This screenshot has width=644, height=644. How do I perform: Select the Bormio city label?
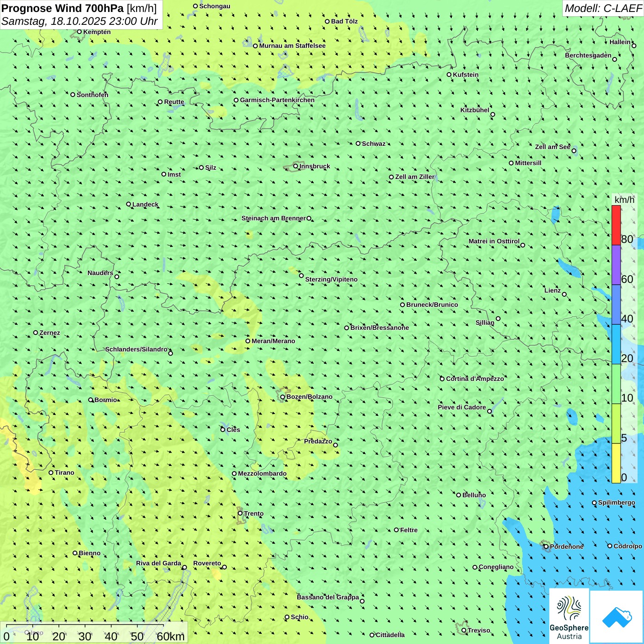tap(106, 400)
